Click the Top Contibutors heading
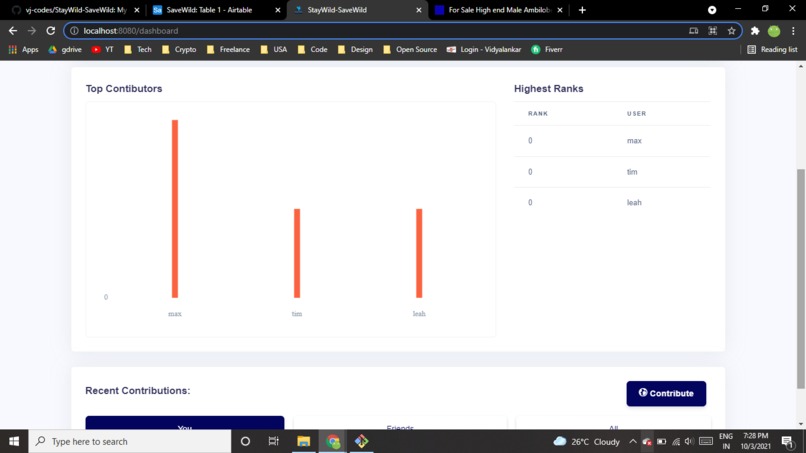 124,88
